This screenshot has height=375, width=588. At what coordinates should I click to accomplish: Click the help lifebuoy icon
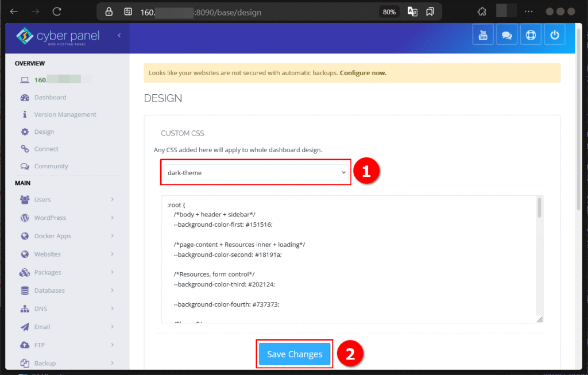tap(531, 34)
